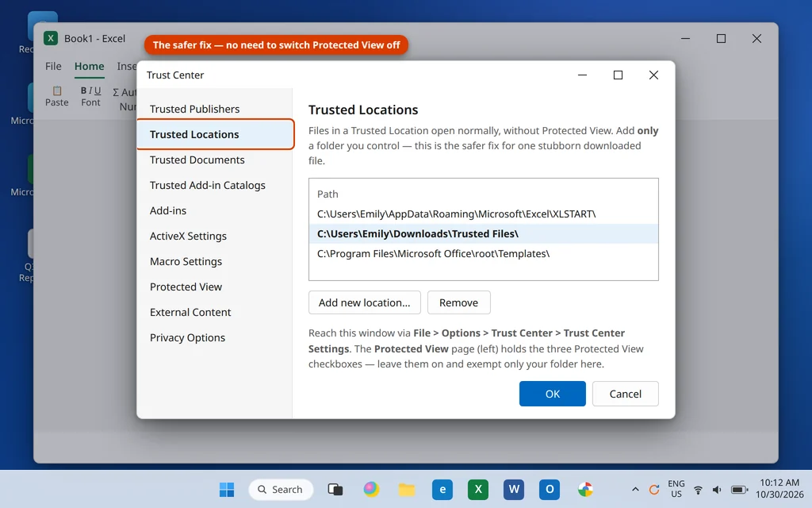Click the ENG US language indicator
The image size is (812, 508).
(676, 489)
